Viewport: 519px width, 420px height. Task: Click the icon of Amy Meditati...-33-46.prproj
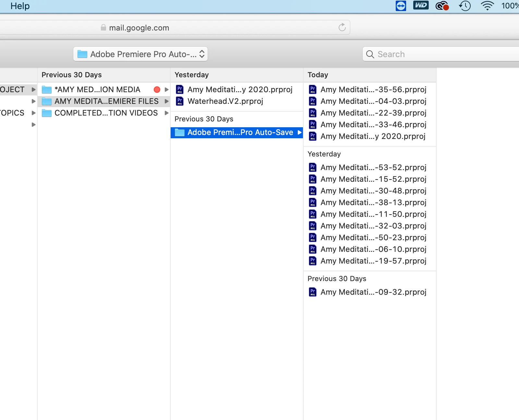point(313,125)
